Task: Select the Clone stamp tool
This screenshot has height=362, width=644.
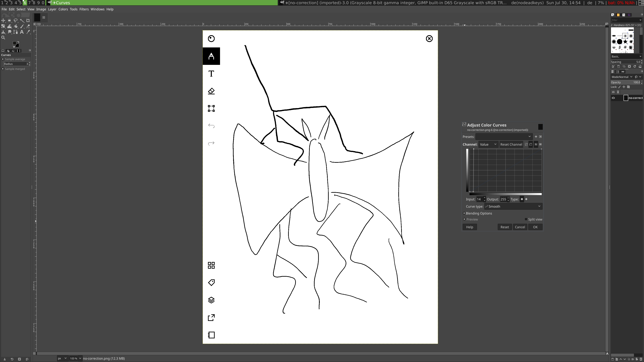Action: click(3, 32)
